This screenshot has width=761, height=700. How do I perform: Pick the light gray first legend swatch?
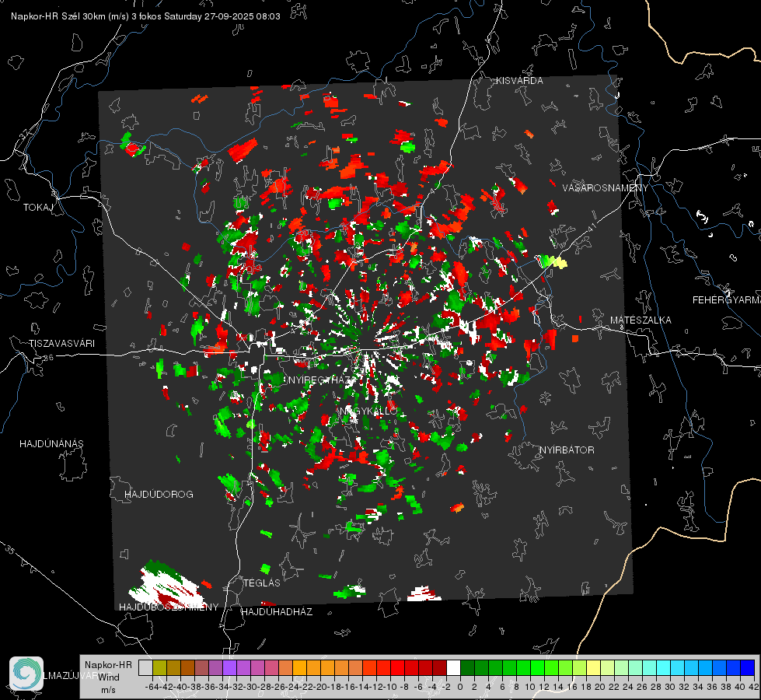pyautogui.click(x=145, y=667)
